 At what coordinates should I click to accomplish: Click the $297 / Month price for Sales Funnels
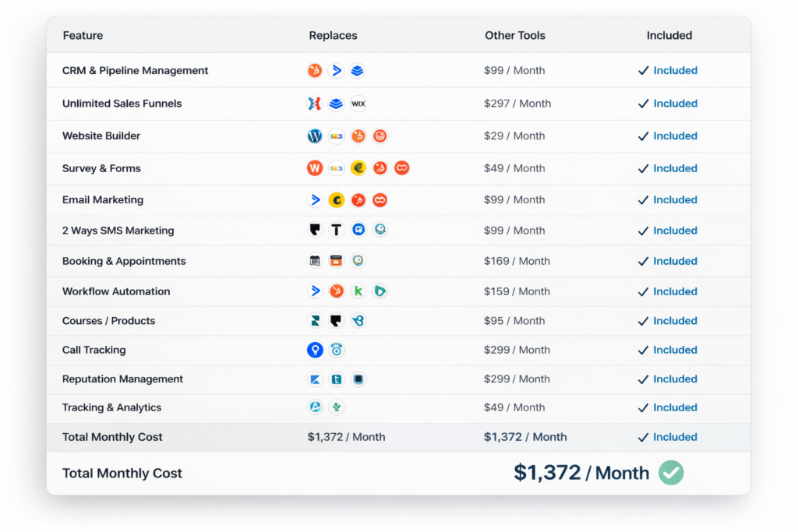click(517, 104)
